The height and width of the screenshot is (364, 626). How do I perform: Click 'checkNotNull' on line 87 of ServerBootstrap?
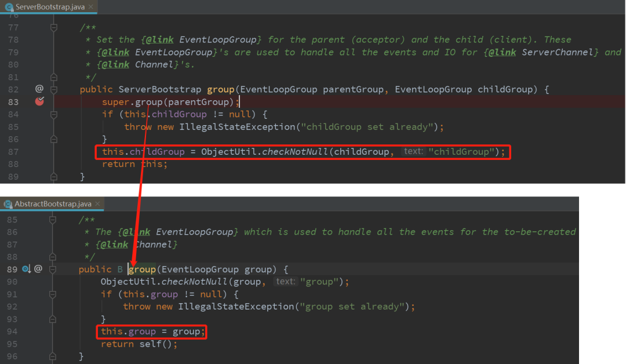(x=295, y=152)
